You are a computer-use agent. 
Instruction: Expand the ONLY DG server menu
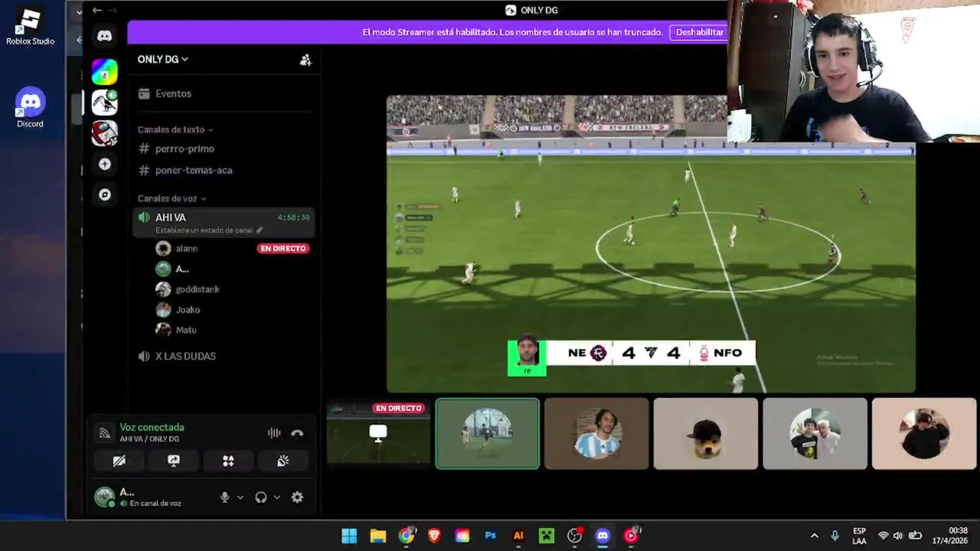point(162,59)
